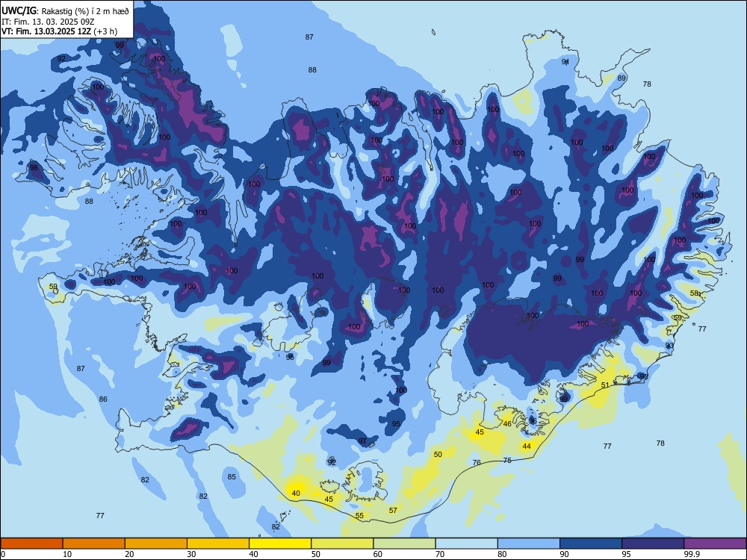Image resolution: width=747 pixels, height=560 pixels.
Task: Click the '97' humidity value on the map
Action: pyautogui.click(x=362, y=441)
